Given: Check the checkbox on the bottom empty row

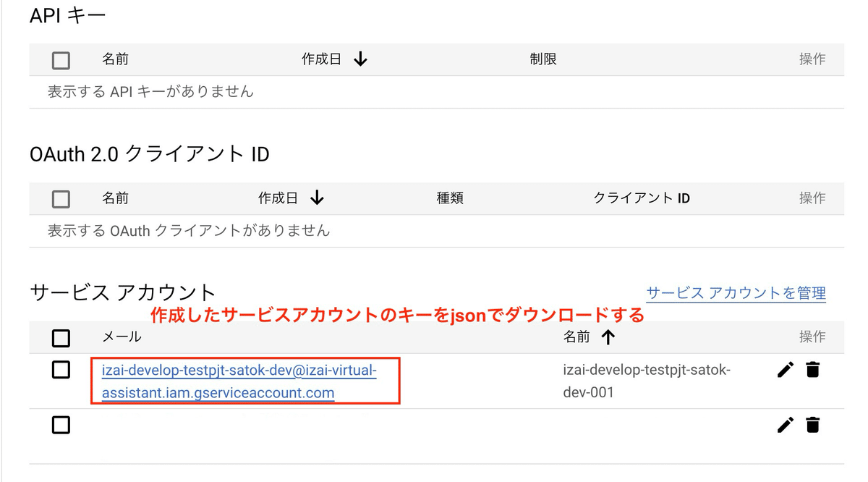Looking at the screenshot, I should (61, 425).
